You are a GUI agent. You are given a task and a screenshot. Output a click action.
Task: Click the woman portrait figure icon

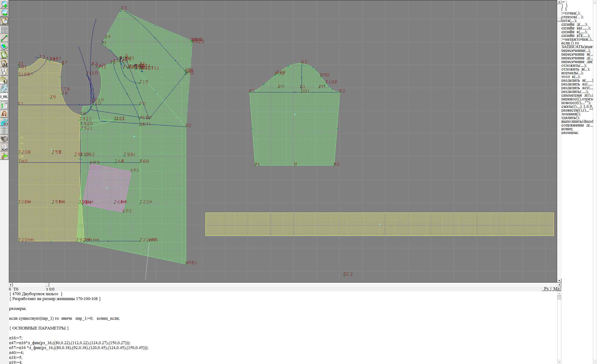4,114
